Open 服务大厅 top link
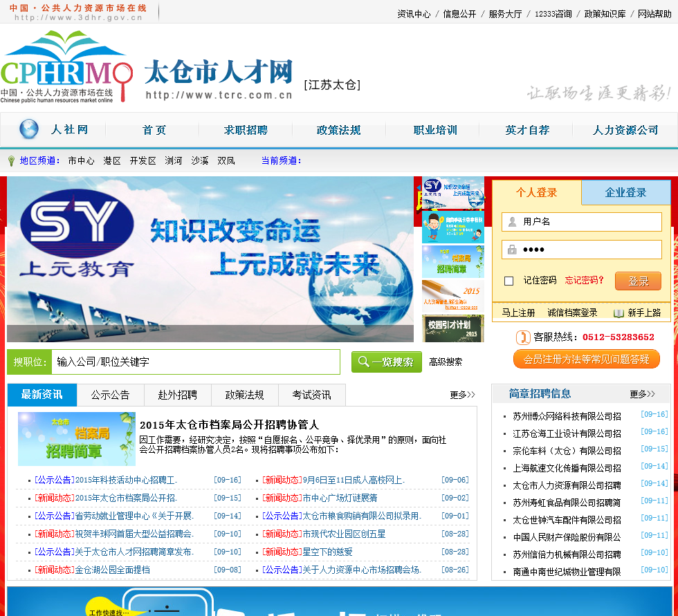The image size is (678, 616). (505, 14)
